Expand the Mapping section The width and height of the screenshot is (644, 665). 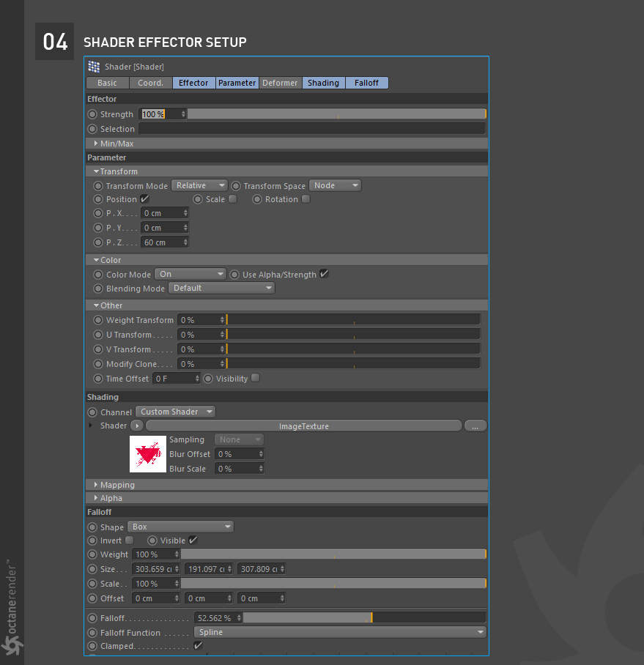click(96, 484)
